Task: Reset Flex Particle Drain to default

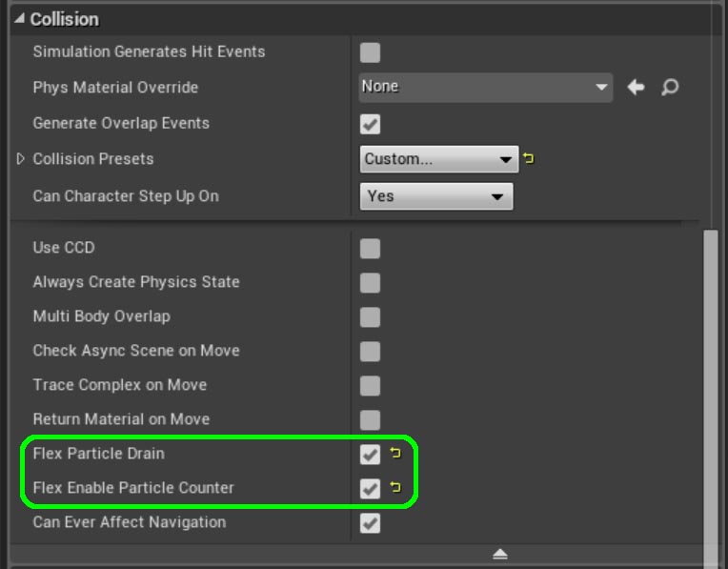Action: click(x=395, y=453)
